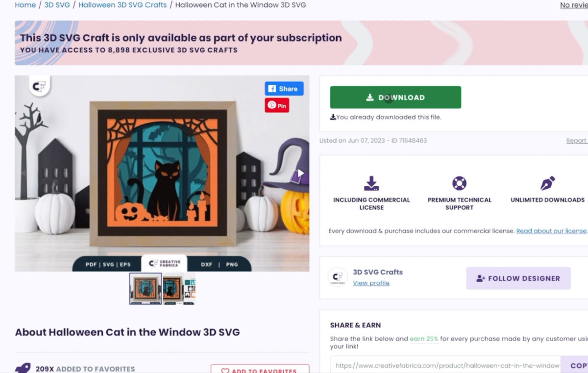Click the rocket favorites icon

click(x=23, y=368)
